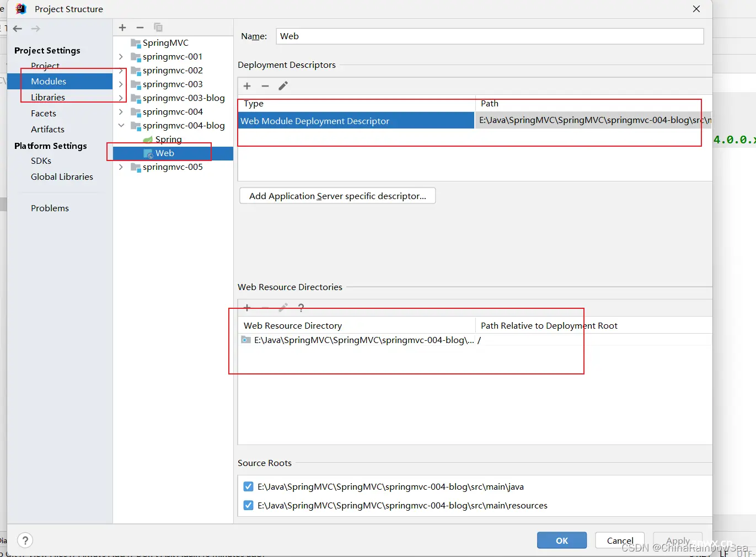Open Project settings section
The height and width of the screenshot is (557, 756).
pyautogui.click(x=45, y=66)
